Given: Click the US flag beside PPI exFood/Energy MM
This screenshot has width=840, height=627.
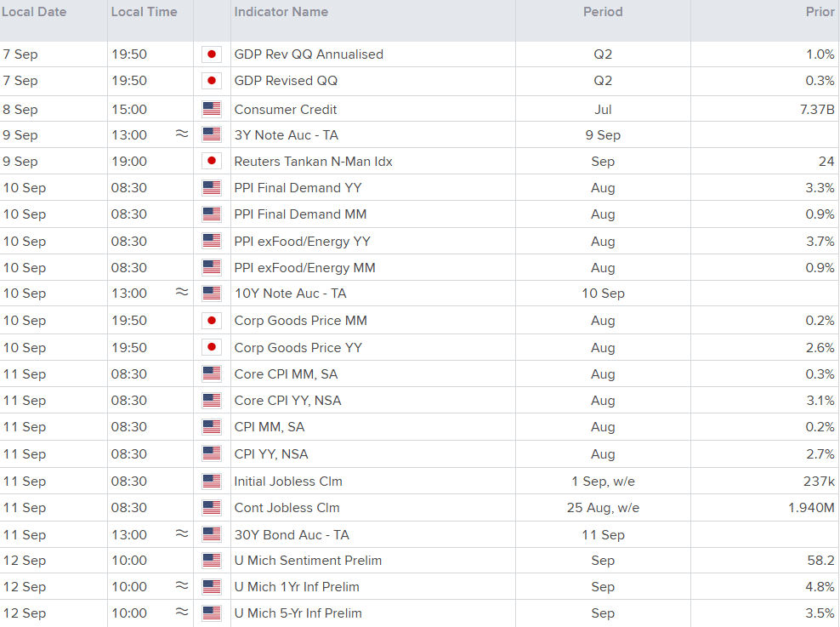Looking at the screenshot, I should point(212,267).
